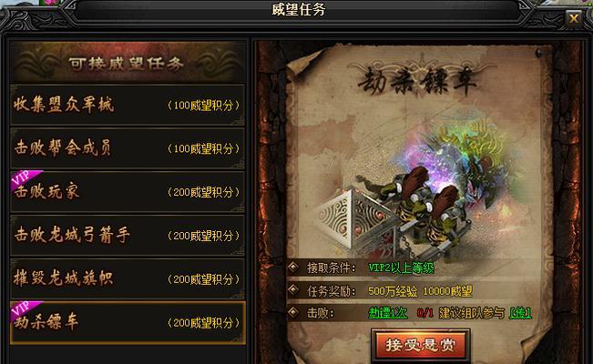593x364 pixels.
Task: Click the 500万经验 10000威望 reward text
Action: pyautogui.click(x=420, y=291)
